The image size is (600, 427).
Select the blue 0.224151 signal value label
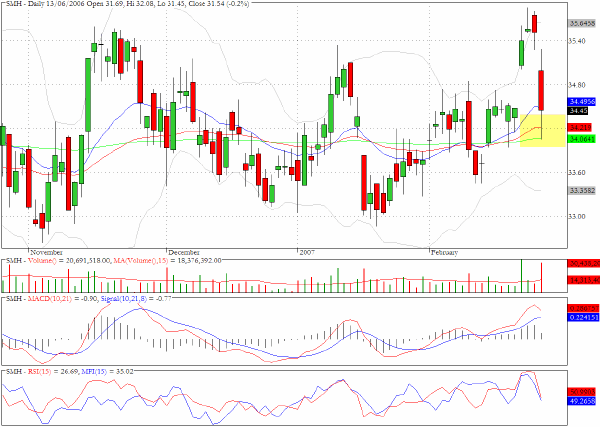584,317
